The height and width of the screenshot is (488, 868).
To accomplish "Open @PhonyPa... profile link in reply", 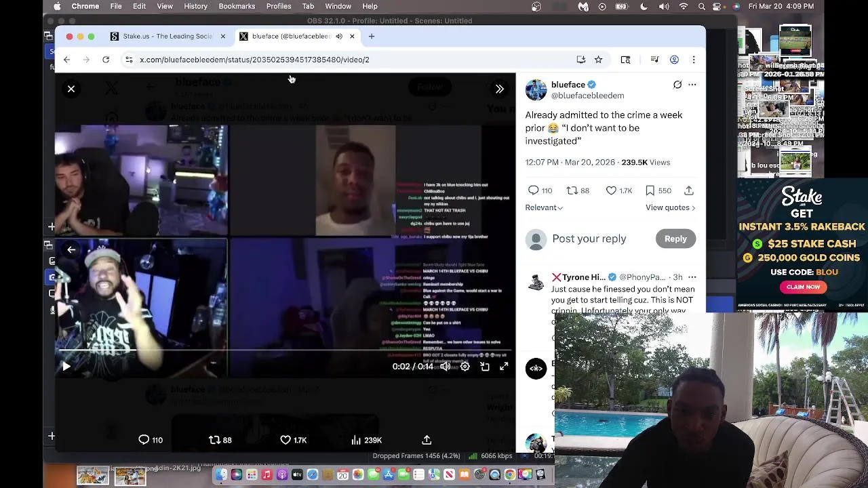I will 642,277.
